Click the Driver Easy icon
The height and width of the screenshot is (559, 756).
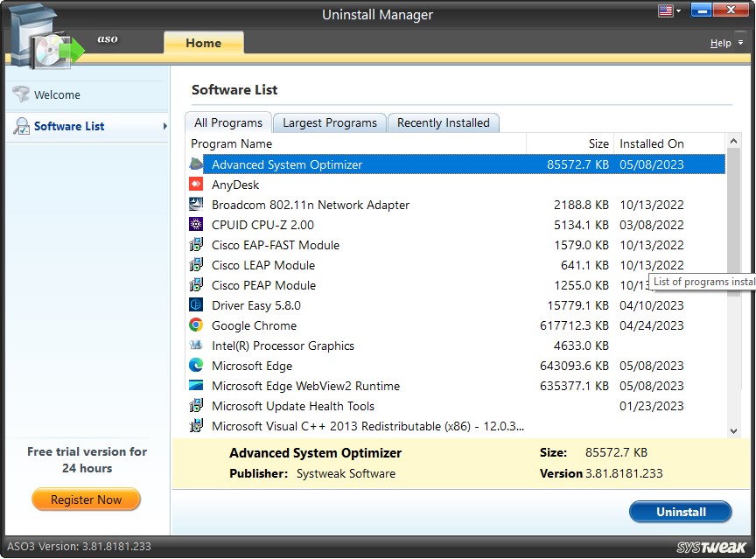click(196, 305)
